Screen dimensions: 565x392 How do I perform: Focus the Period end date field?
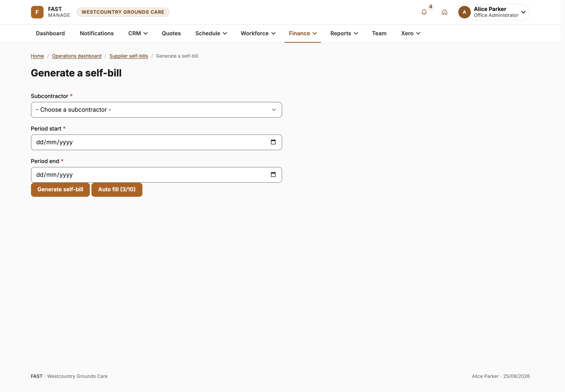(x=156, y=175)
